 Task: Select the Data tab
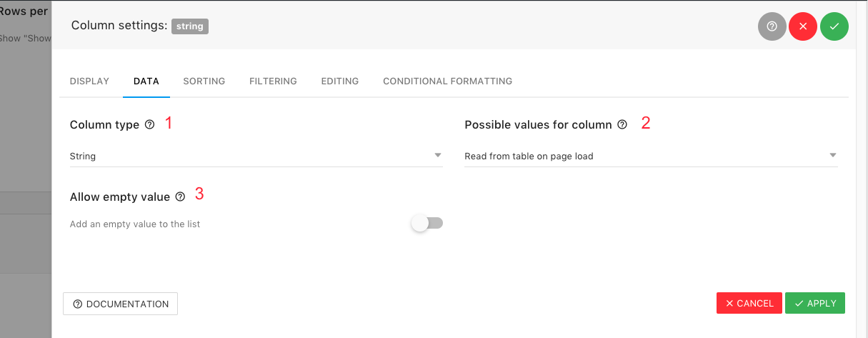(146, 81)
